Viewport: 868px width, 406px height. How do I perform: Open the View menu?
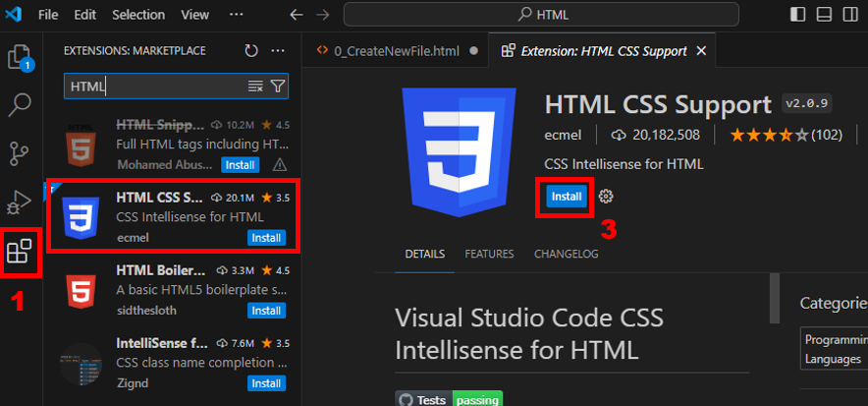click(x=194, y=15)
